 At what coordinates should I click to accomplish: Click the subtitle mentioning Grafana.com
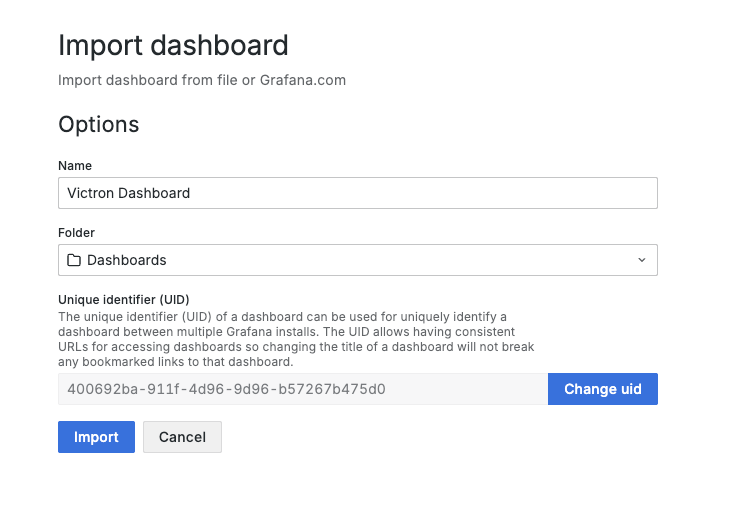(x=202, y=80)
